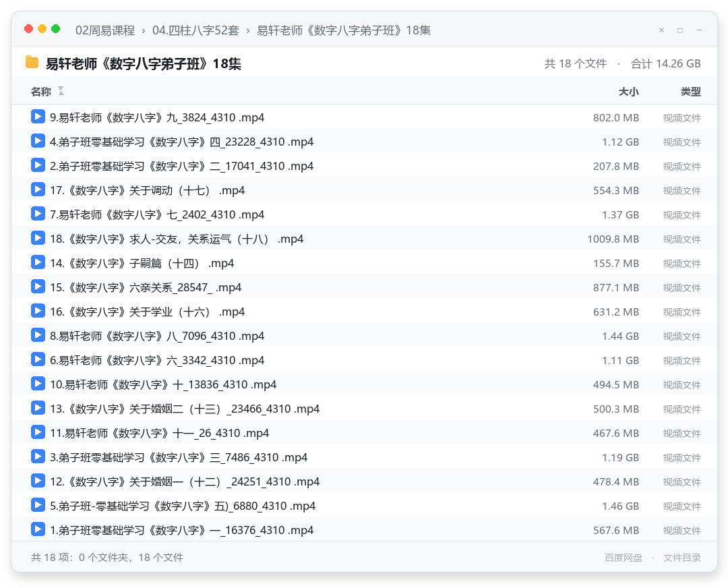Select file 15.《数字八字》六亲关系_28547_ .mp4
This screenshot has height=588, width=728.
pyautogui.click(x=364, y=287)
